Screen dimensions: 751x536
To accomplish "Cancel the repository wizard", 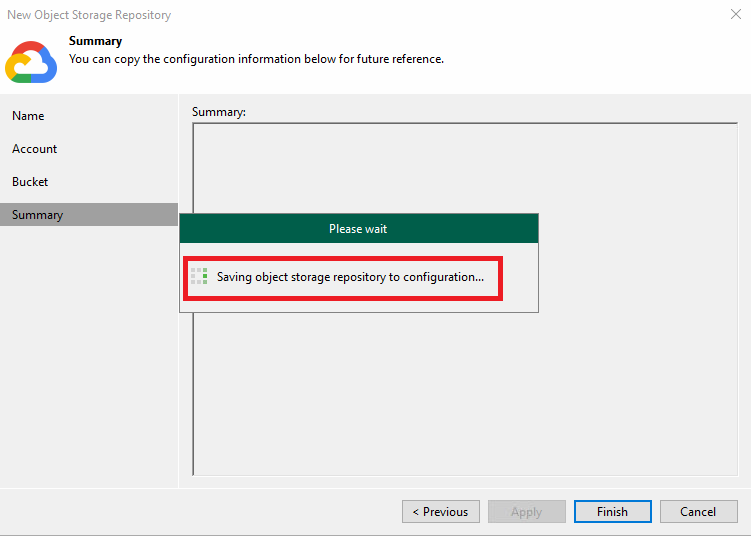I will (x=698, y=512).
